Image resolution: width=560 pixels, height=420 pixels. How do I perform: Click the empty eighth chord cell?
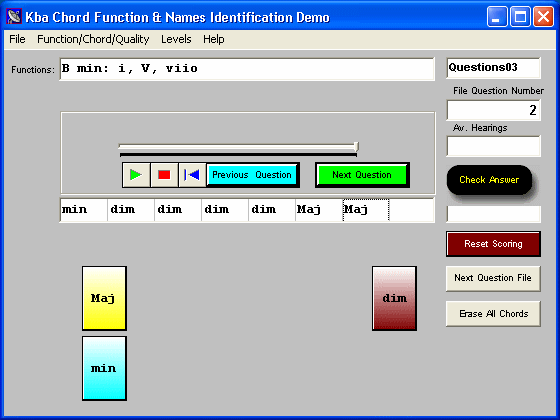(411, 210)
